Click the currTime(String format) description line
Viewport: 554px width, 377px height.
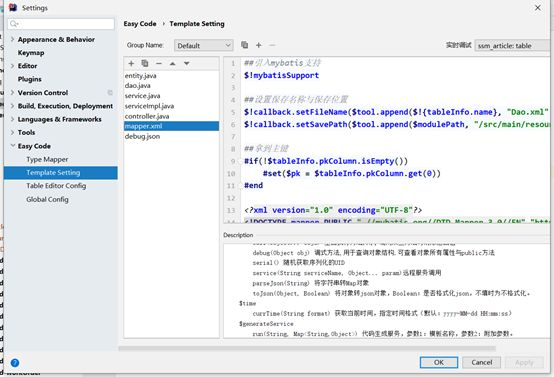382,313
